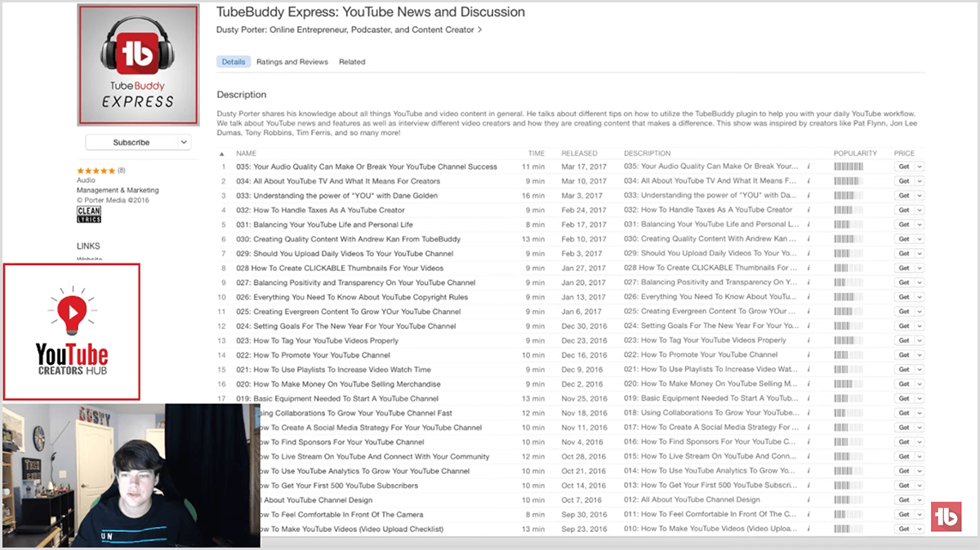Expand Get options arrow for episode 030

(920, 239)
